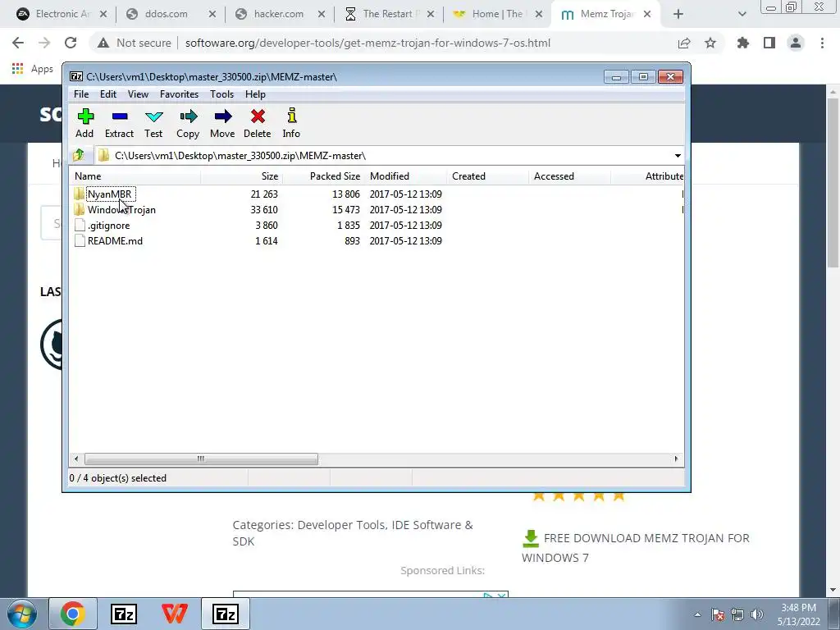This screenshot has height=630, width=840.
Task: Open a new Chrome tab
Action: pyautogui.click(x=678, y=15)
